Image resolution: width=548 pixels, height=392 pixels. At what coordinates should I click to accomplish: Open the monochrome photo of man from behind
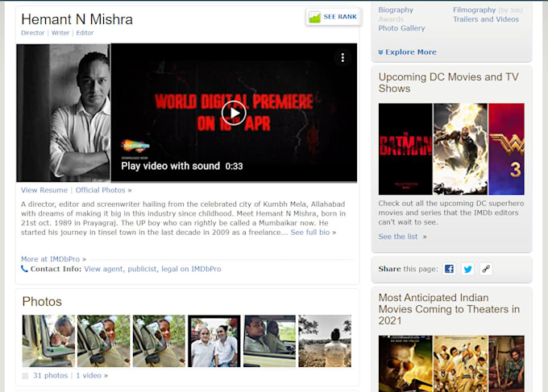[325, 341]
